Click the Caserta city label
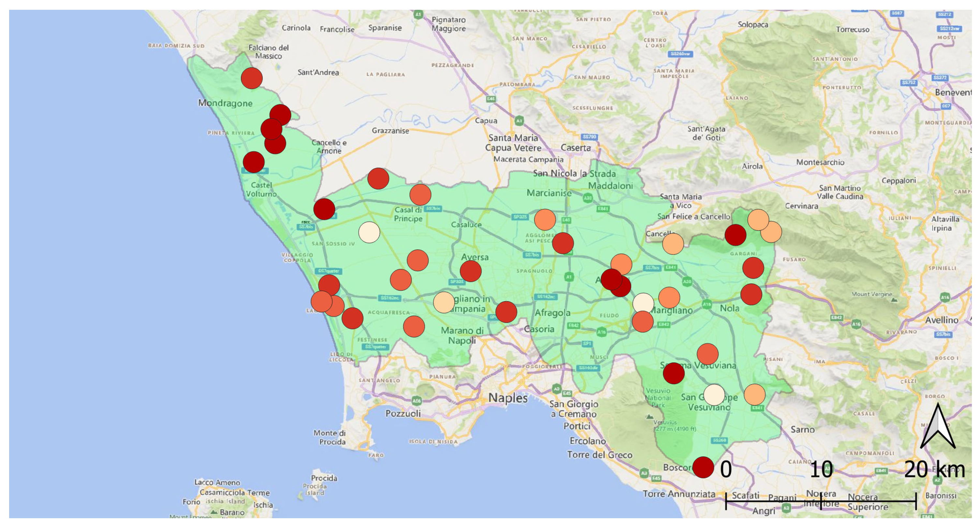The image size is (980, 527). pyautogui.click(x=576, y=148)
